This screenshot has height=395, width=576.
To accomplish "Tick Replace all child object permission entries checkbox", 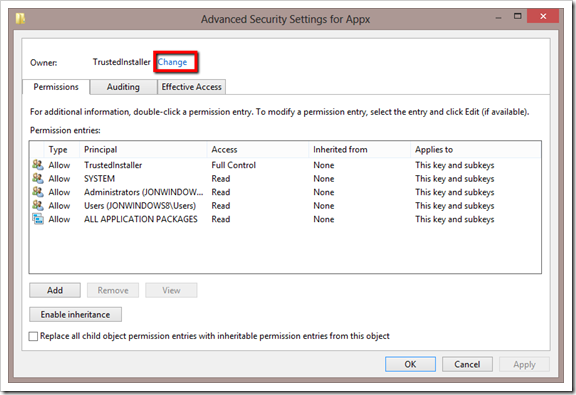I will (x=33, y=336).
